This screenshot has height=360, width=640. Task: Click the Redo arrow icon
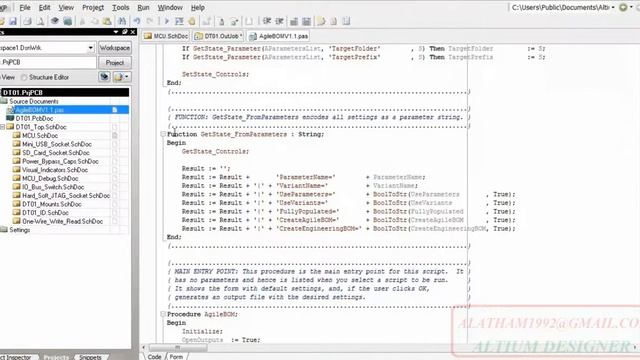click(150, 21)
